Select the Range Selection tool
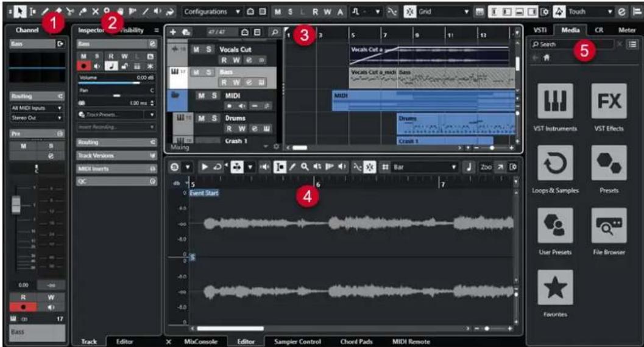The width and height of the screenshot is (644, 347). pyautogui.click(x=32, y=12)
